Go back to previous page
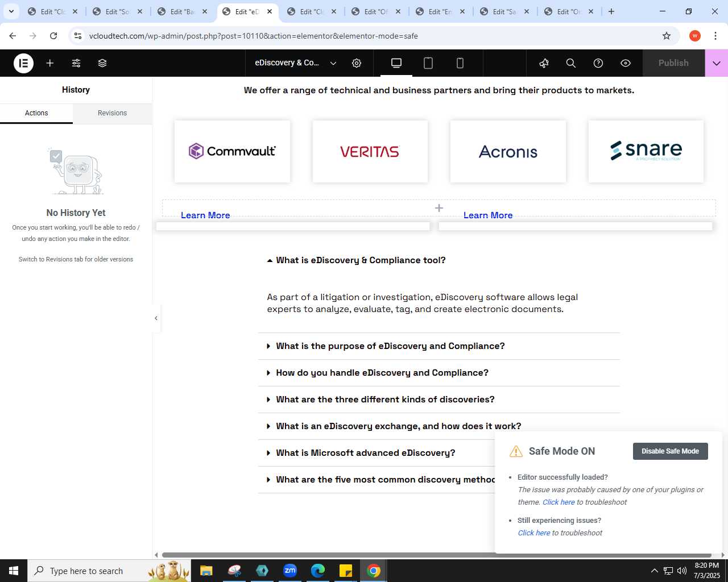This screenshot has height=582, width=728. click(13, 36)
